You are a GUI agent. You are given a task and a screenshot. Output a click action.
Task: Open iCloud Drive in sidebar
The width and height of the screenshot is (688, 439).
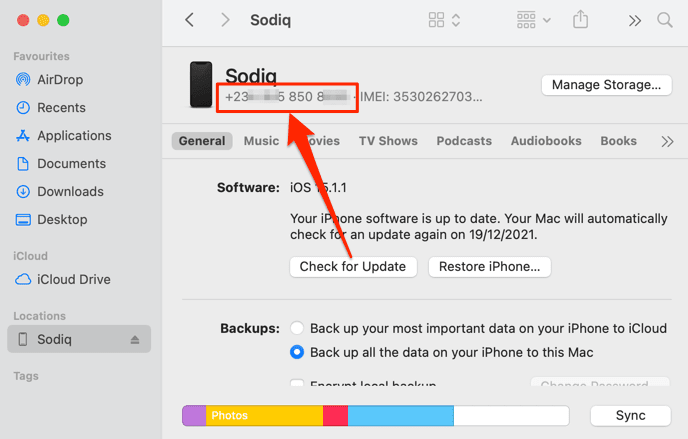(73, 280)
